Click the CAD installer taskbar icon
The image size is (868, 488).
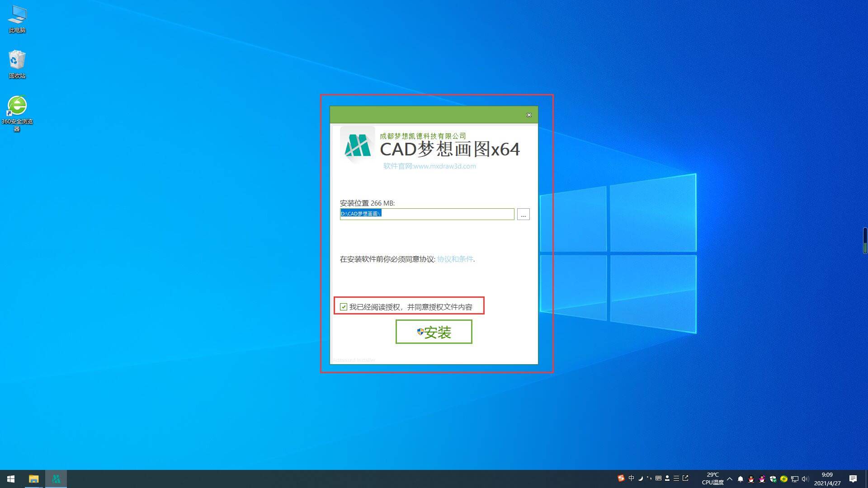(x=56, y=479)
